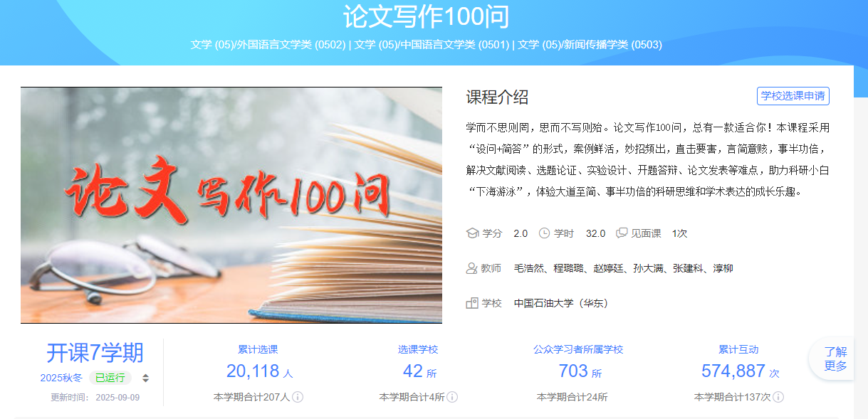Click the clock icon beside 学时
The image size is (868, 419).
545,233
